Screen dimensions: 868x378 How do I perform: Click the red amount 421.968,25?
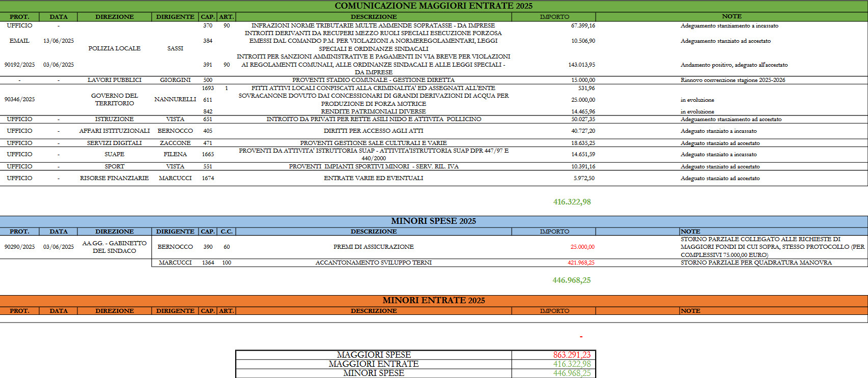(581, 263)
